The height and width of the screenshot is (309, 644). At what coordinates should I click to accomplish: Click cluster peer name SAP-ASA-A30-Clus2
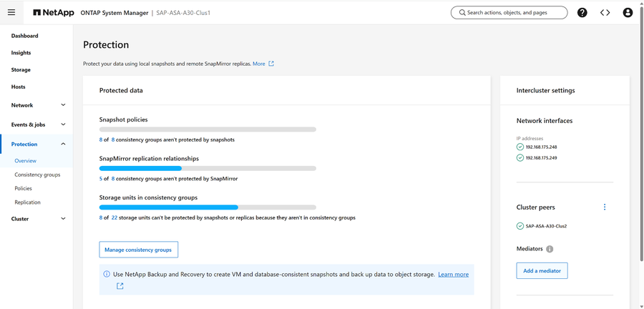point(546,226)
